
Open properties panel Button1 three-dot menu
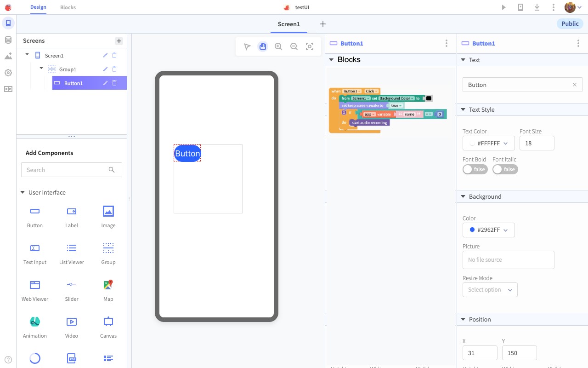578,43
